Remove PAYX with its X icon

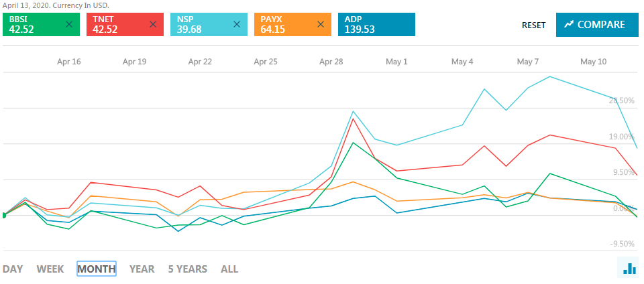click(x=320, y=25)
